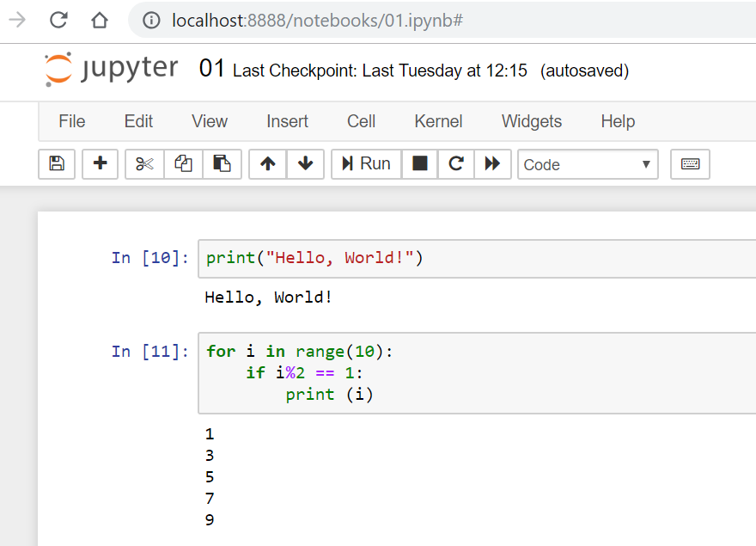Open the Insert menu
This screenshot has height=546, width=756.
287,121
